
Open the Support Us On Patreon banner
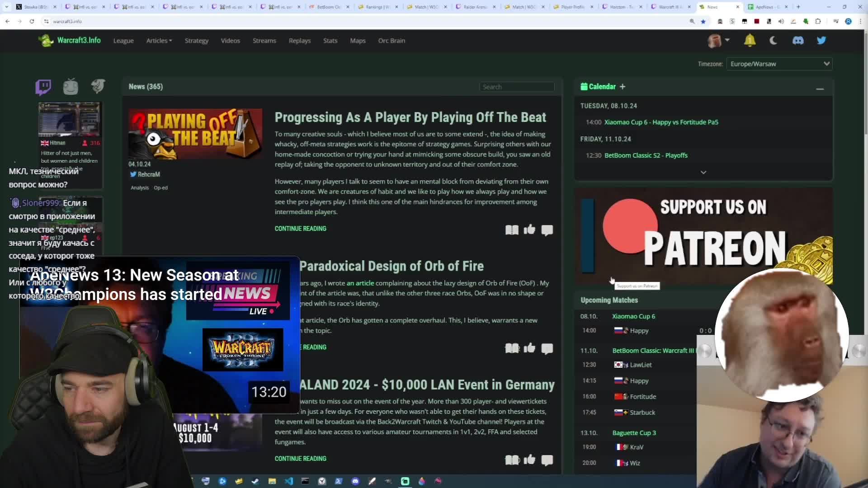tap(703, 236)
